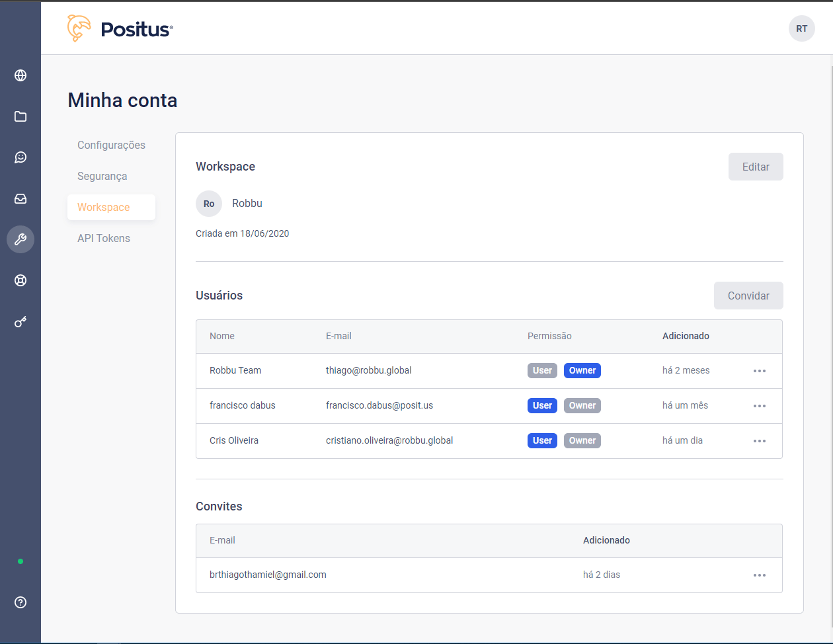The image size is (833, 644).
Task: Open the RT user avatar menu
Action: pyautogui.click(x=801, y=28)
